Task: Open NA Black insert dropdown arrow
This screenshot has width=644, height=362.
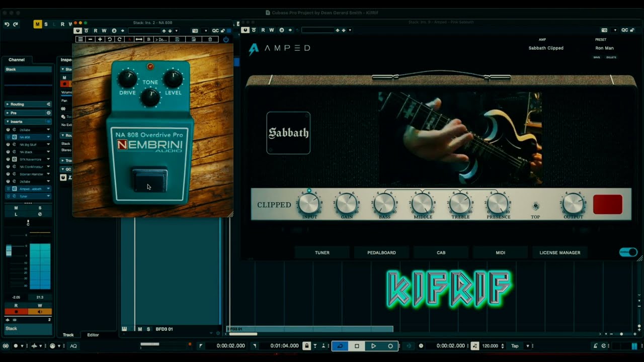Action: coord(48,152)
